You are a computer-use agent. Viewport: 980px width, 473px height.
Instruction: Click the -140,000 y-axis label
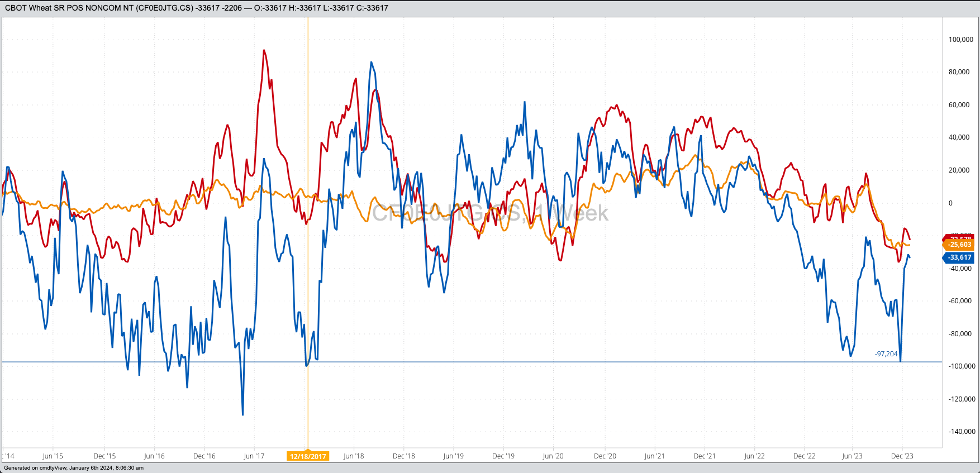[x=962, y=432]
